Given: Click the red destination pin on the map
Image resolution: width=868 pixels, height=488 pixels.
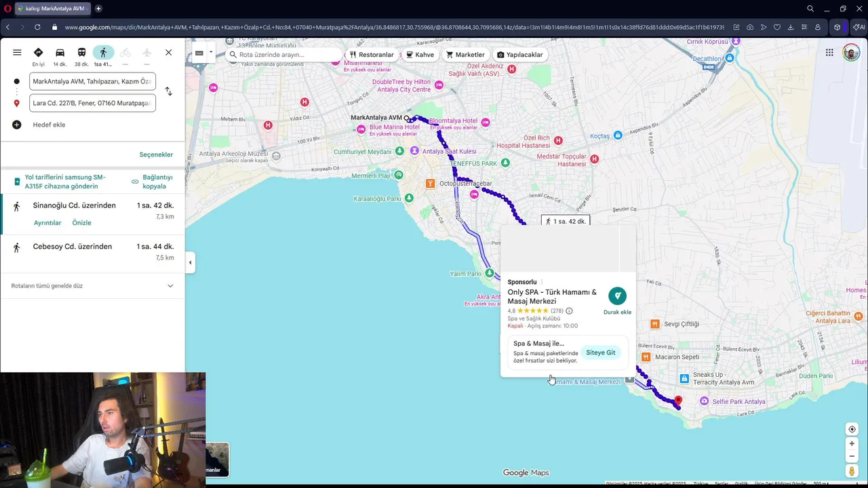Looking at the screenshot, I should pos(678,401).
